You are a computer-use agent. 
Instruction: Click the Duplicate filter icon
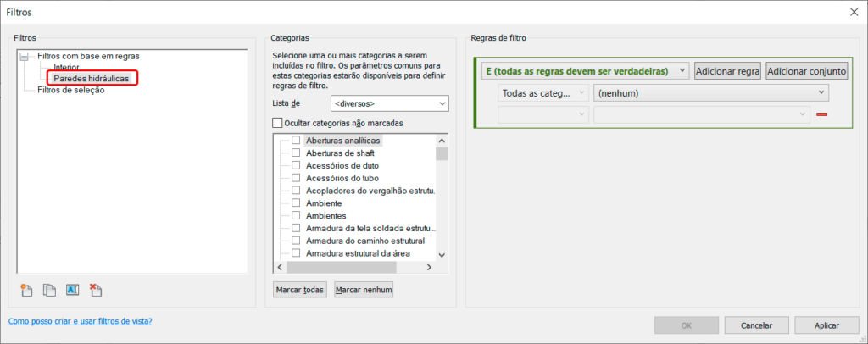[49, 290]
